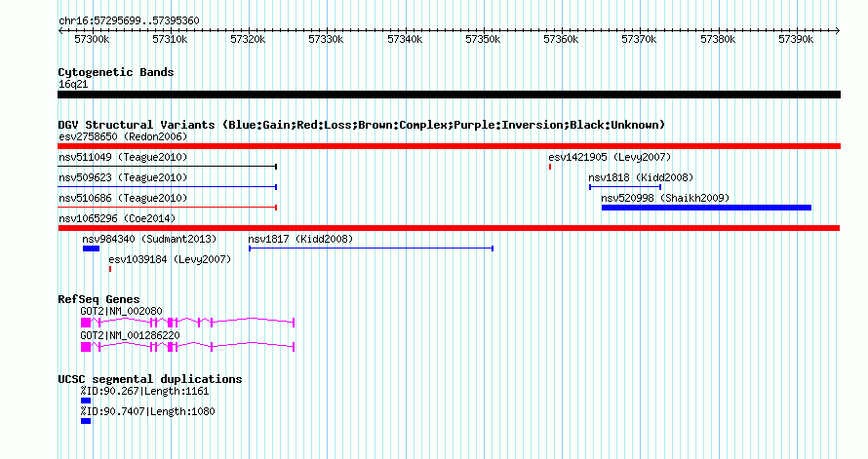Click the small red esv1039184 marker

pos(110,269)
